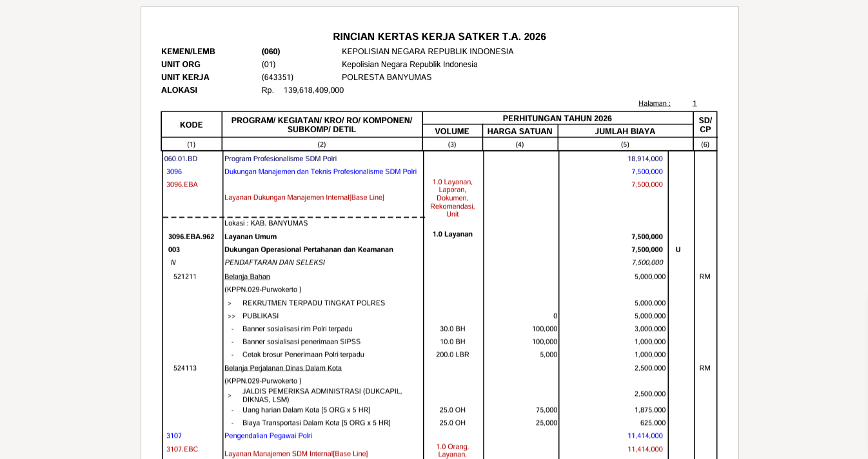Click italic PENDAFTARAN DAN SELEKSI
Image resolution: width=868 pixels, height=459 pixels.
(x=275, y=262)
